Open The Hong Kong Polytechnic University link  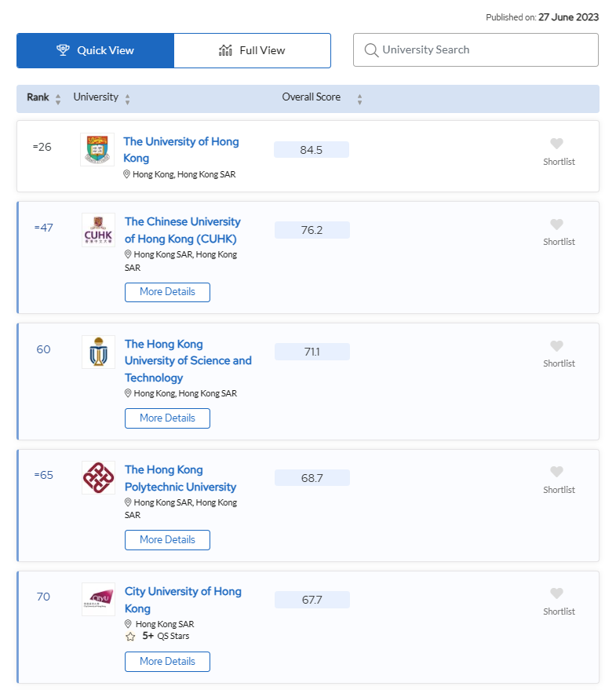click(180, 478)
